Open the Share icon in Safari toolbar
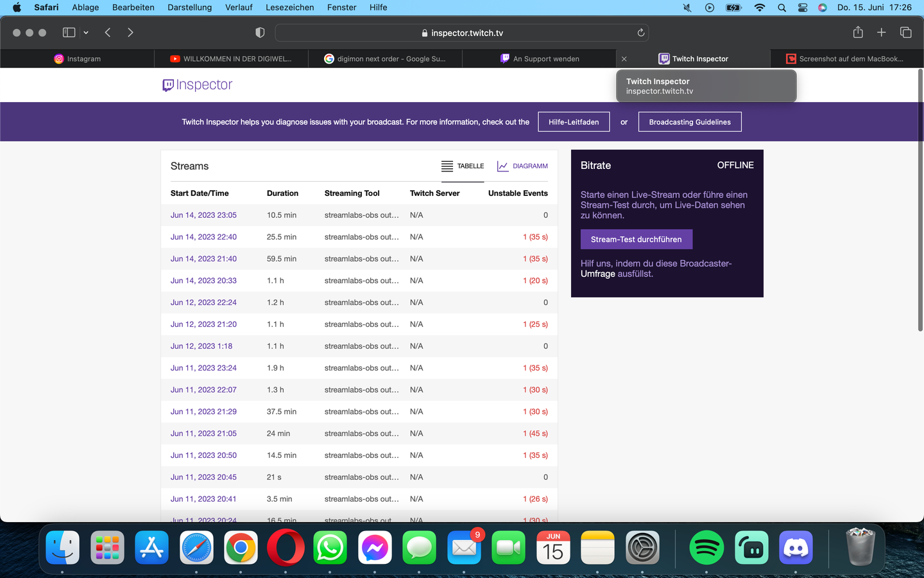This screenshot has height=578, width=924. click(857, 33)
